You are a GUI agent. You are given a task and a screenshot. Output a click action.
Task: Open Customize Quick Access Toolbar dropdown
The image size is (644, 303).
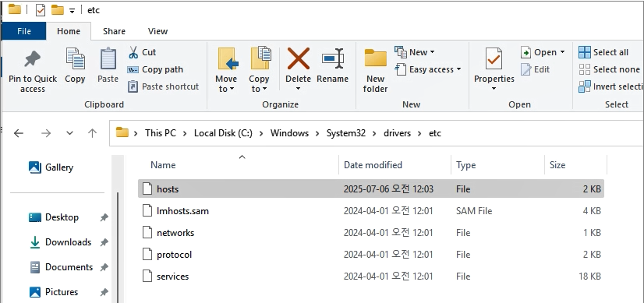[x=73, y=11]
